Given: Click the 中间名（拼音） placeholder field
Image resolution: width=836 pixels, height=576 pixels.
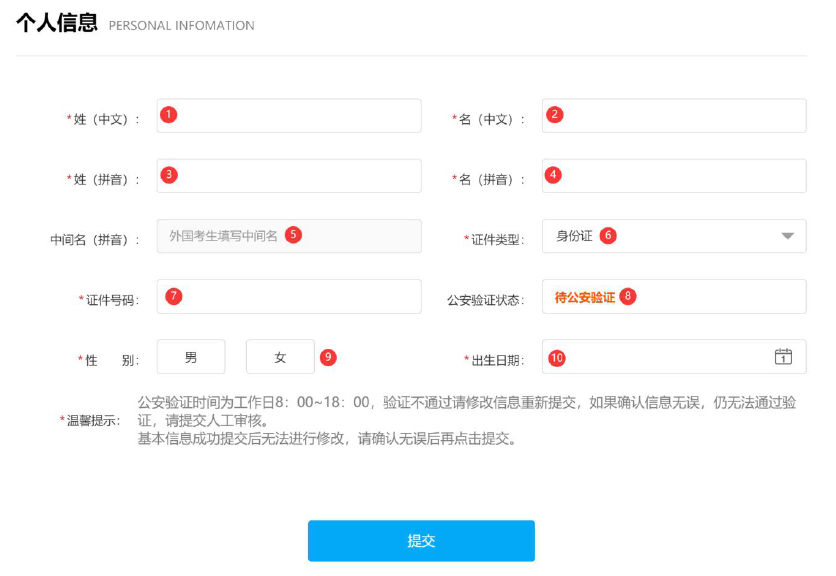Looking at the screenshot, I should [x=288, y=236].
